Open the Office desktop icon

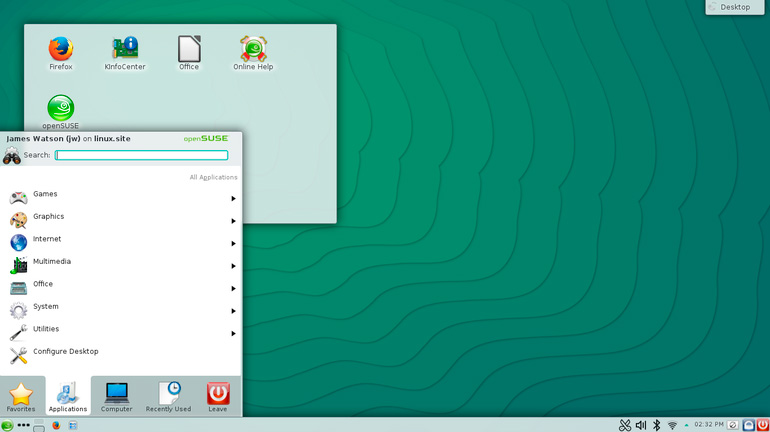189,49
